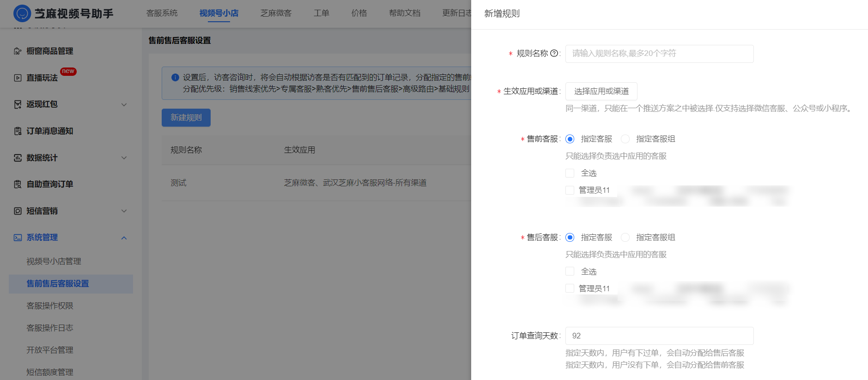Click the 售前售后客服设置 page heading
The height and width of the screenshot is (380, 868).
[x=180, y=41]
